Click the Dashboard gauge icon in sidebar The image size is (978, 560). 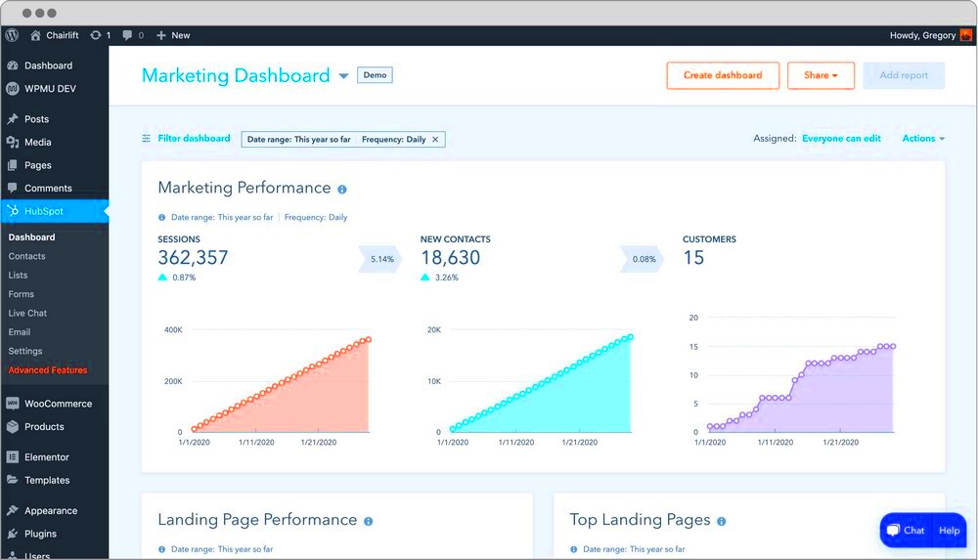coord(13,65)
